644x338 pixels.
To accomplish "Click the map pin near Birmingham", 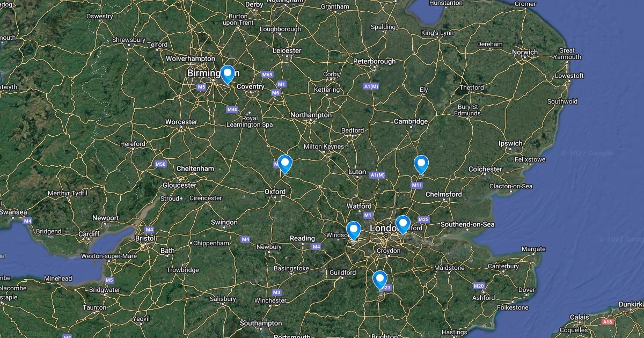I will coord(228,74).
